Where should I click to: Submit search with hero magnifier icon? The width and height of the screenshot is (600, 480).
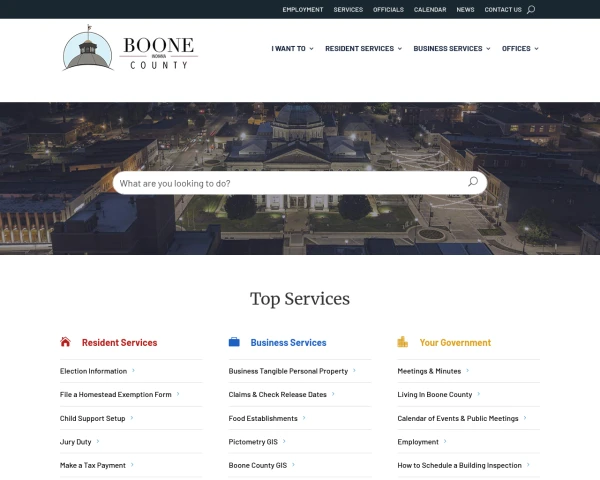click(473, 181)
